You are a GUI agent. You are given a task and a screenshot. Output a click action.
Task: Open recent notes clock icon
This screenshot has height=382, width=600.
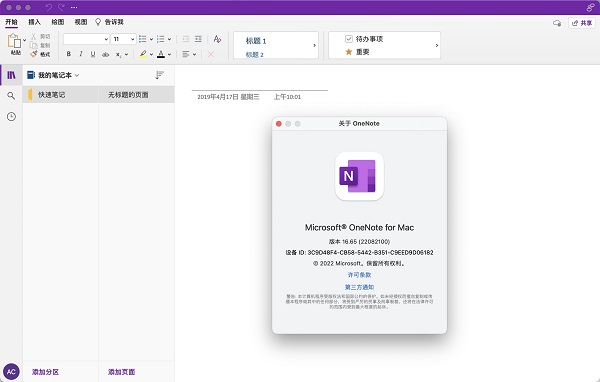pyautogui.click(x=11, y=116)
